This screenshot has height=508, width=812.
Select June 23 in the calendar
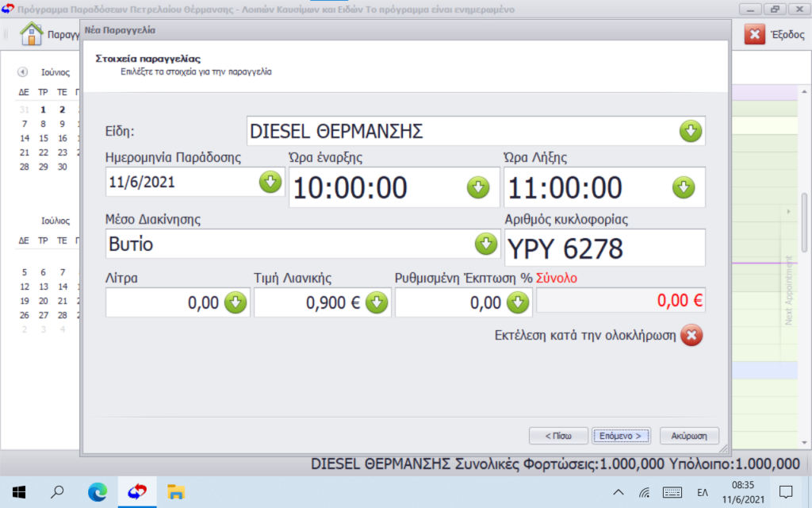coord(63,152)
